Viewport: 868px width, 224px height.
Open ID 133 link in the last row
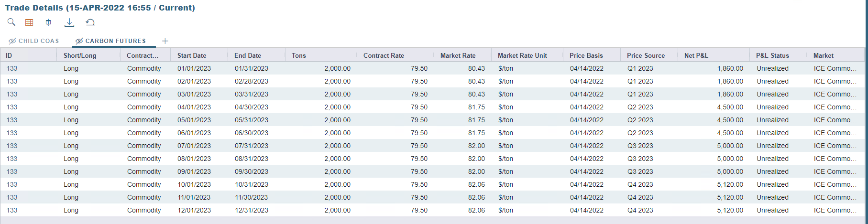pyautogui.click(x=12, y=210)
